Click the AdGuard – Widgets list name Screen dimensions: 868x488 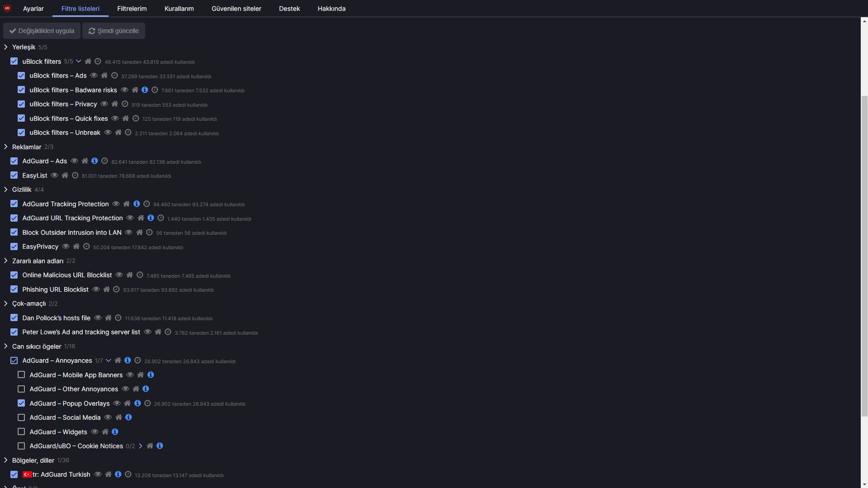(x=58, y=432)
